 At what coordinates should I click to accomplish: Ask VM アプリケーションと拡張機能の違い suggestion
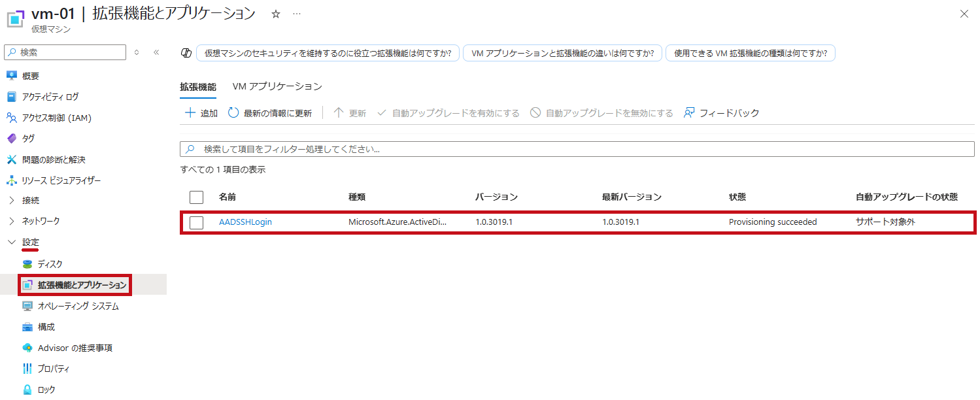pyautogui.click(x=562, y=53)
